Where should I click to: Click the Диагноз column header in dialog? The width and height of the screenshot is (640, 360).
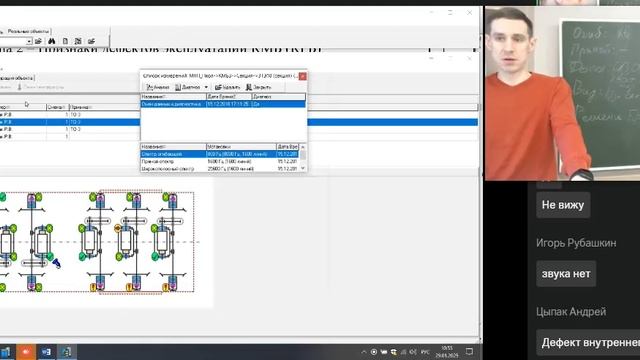tap(278, 97)
